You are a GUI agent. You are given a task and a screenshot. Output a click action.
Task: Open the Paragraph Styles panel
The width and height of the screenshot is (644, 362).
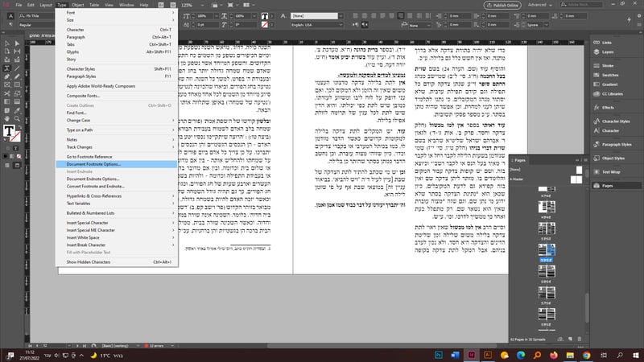point(616,145)
